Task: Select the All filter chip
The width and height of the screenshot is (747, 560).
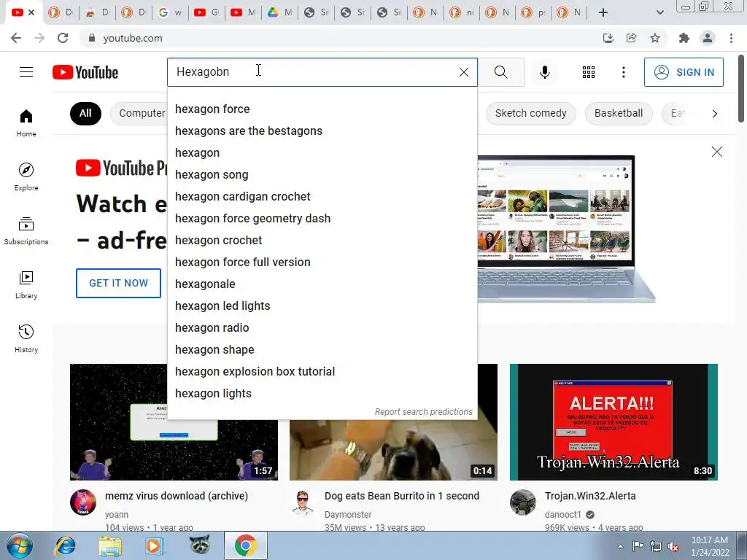Action: 85,113
